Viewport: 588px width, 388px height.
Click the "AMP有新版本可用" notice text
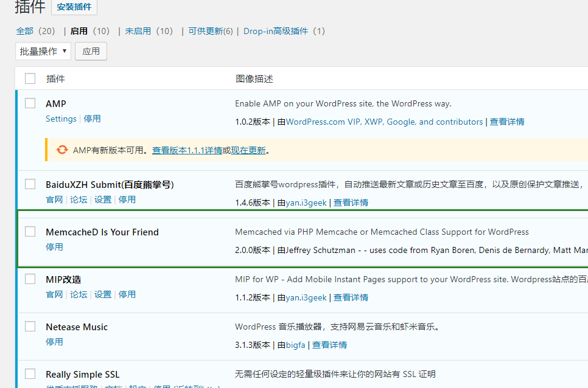pos(112,150)
